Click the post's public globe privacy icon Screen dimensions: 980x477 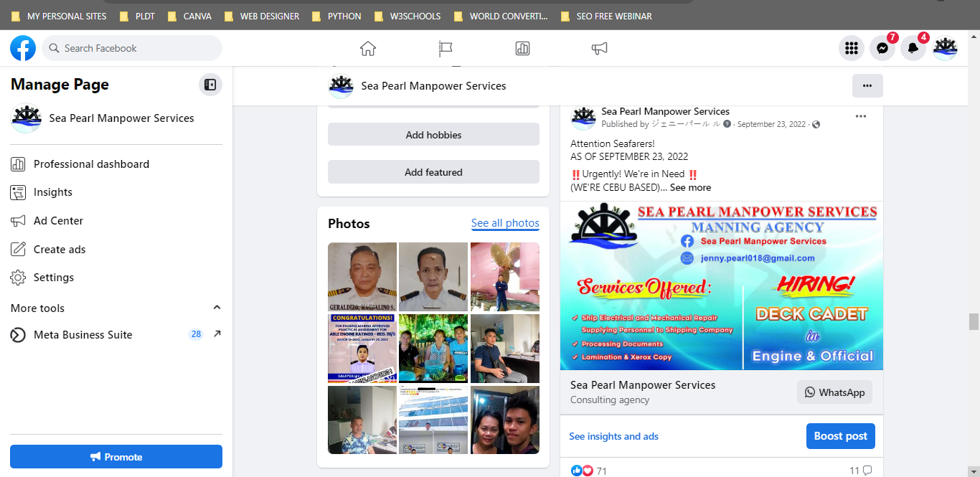coord(816,124)
